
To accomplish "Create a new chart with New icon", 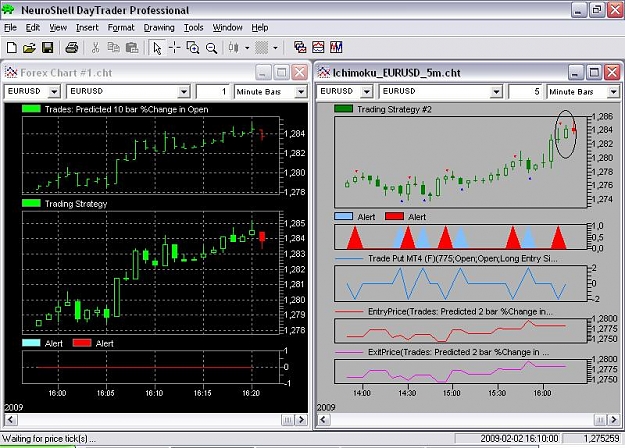I will 12,48.
